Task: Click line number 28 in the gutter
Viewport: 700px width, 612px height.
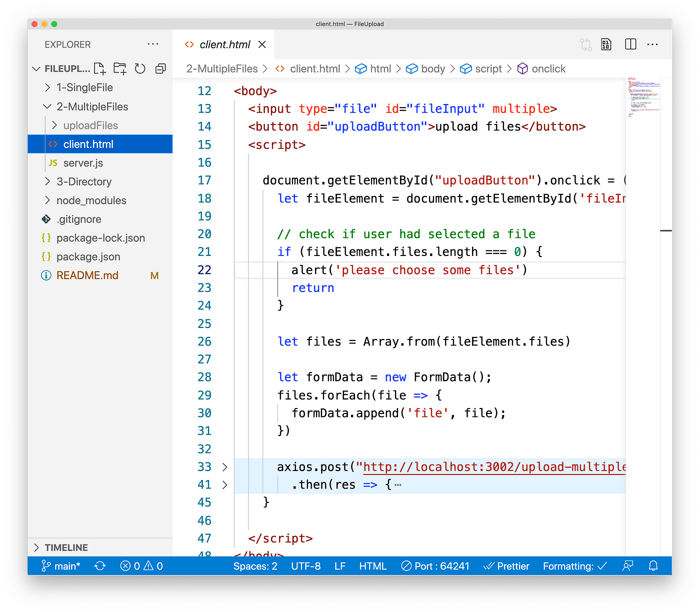Action: 204,377
